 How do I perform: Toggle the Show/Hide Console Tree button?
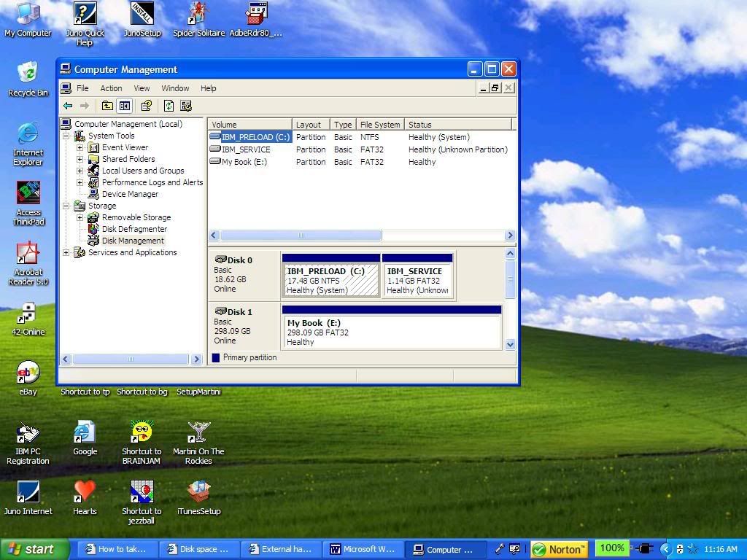[124, 106]
